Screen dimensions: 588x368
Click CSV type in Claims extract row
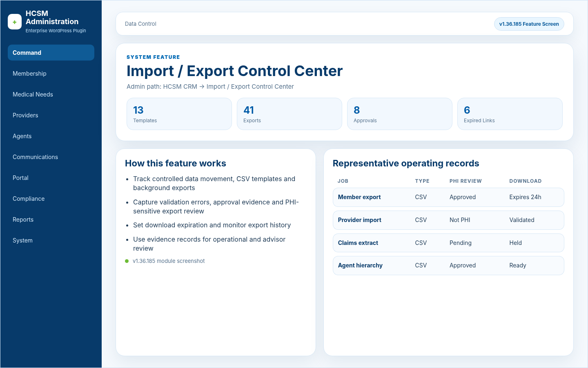421,243
